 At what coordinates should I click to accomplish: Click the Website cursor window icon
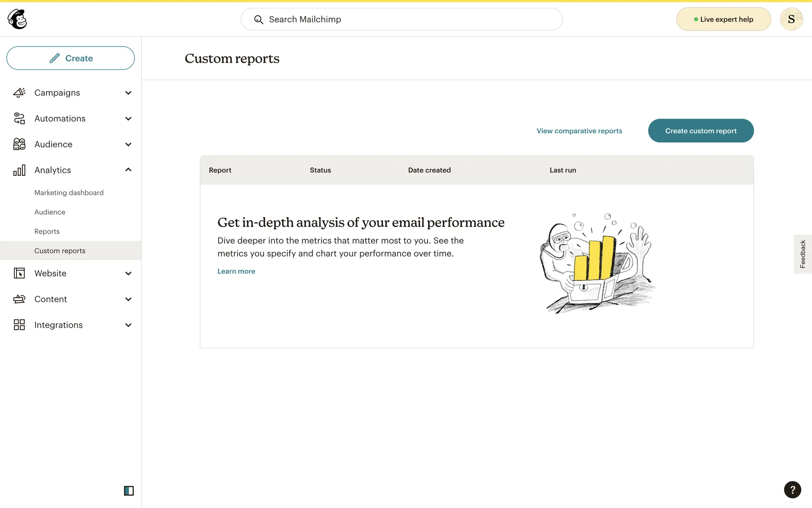19,273
